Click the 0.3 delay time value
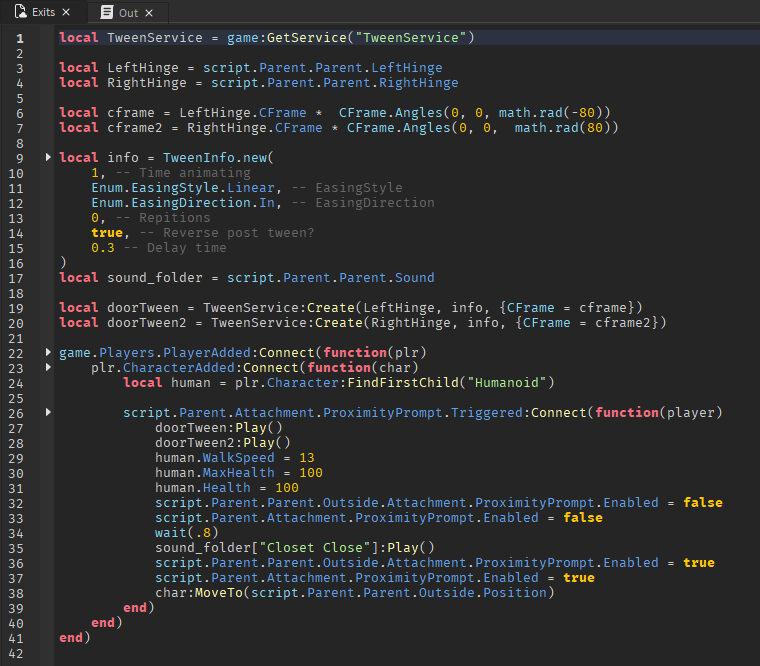Image resolution: width=760 pixels, height=666 pixels. point(102,248)
